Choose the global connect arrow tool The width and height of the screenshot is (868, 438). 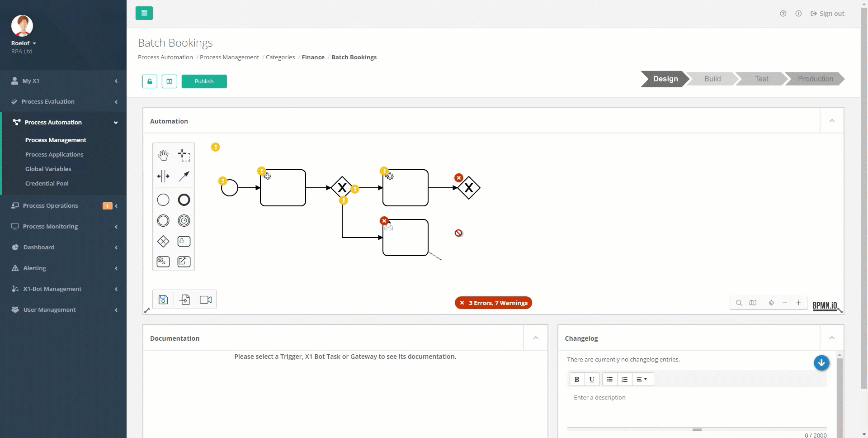pyautogui.click(x=184, y=176)
